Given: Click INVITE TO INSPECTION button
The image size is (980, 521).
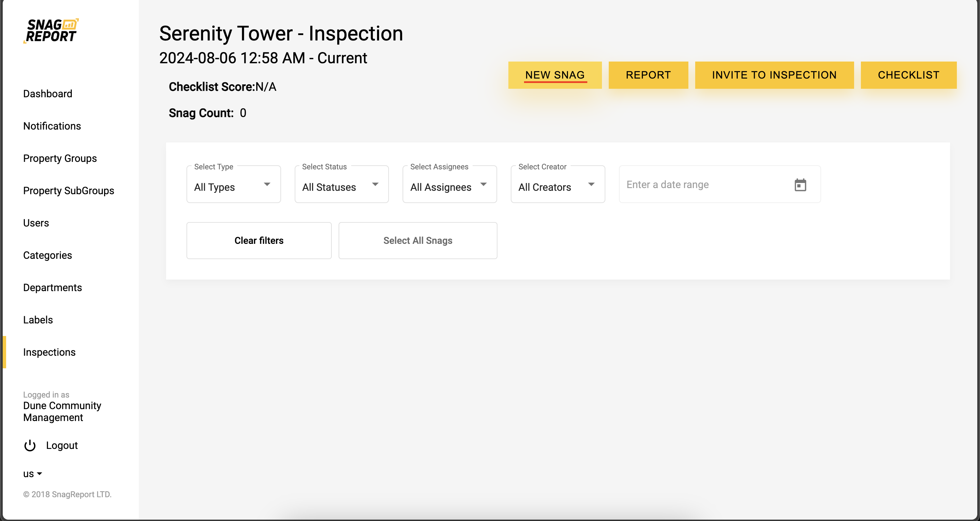Looking at the screenshot, I should click(x=774, y=75).
